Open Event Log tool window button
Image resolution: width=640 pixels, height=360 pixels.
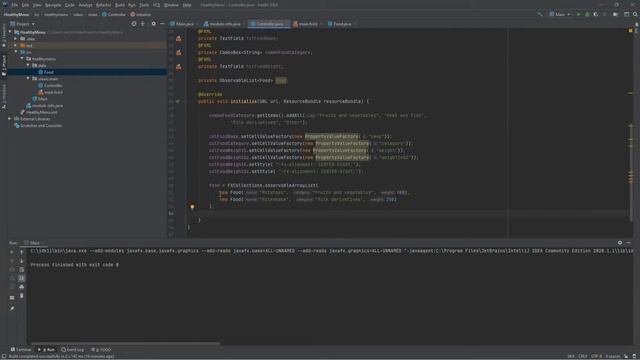pyautogui.click(x=73, y=349)
